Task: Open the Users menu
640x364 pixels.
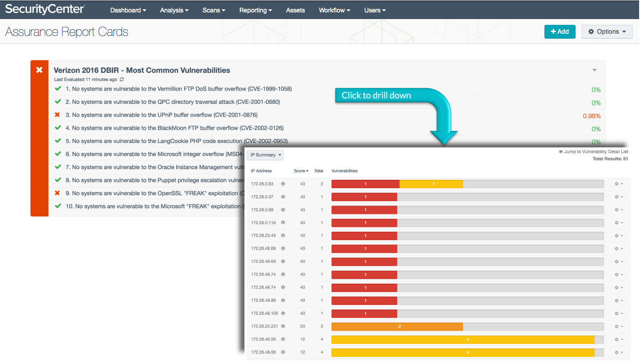Action: (375, 10)
